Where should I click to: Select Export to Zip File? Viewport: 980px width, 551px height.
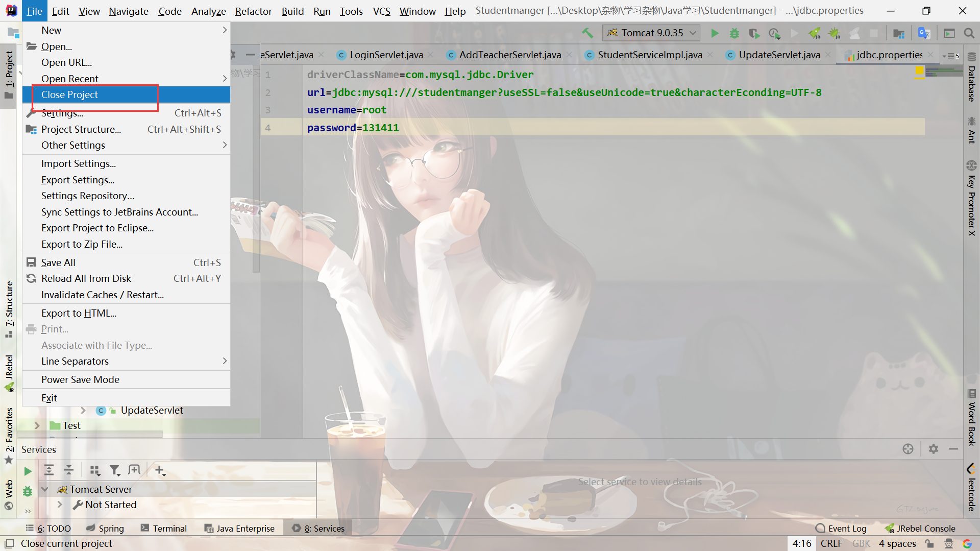click(126, 244)
